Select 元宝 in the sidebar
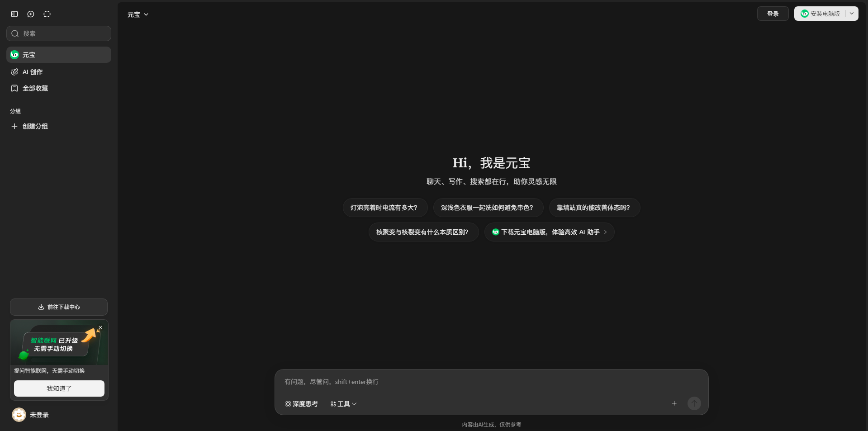Viewport: 868px width, 431px height. pyautogui.click(x=59, y=55)
